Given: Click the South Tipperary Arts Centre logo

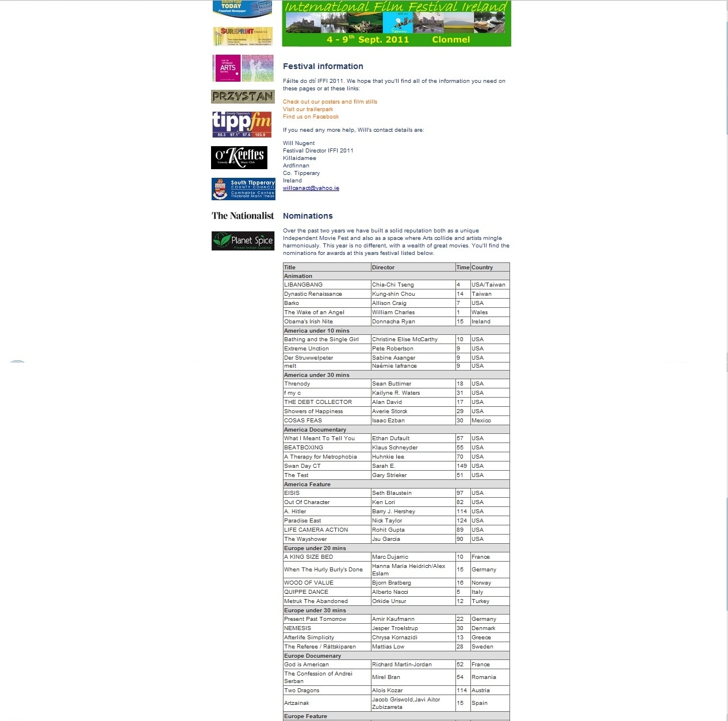Looking at the screenshot, I should coord(243,68).
